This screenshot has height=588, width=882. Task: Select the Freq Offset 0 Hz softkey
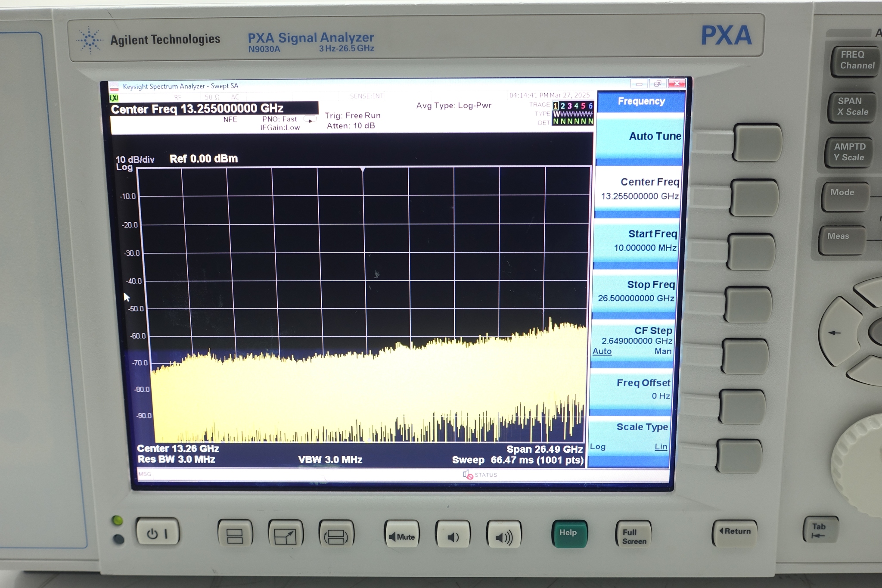631,389
